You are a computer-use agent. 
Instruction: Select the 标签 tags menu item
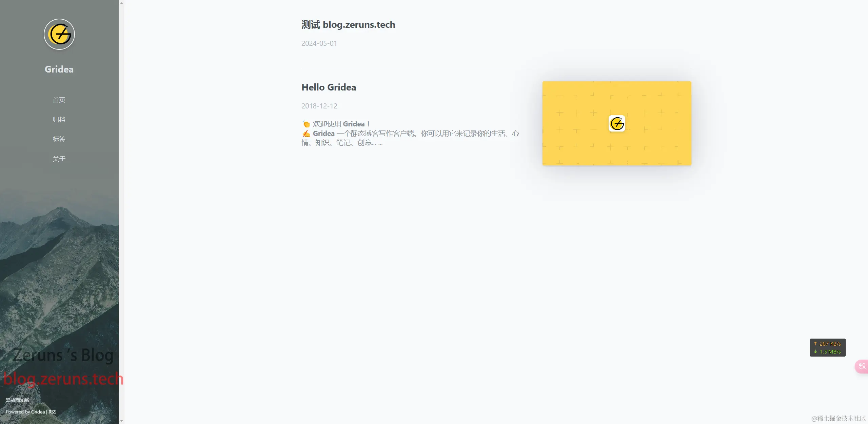coord(59,139)
